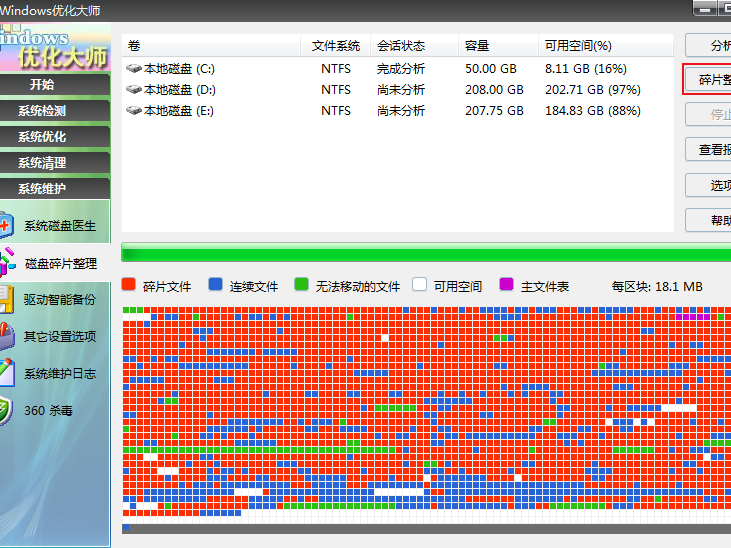Click the red 碎片文件 legend swatch
Viewport: 731px width, 548px height.
click(129, 284)
